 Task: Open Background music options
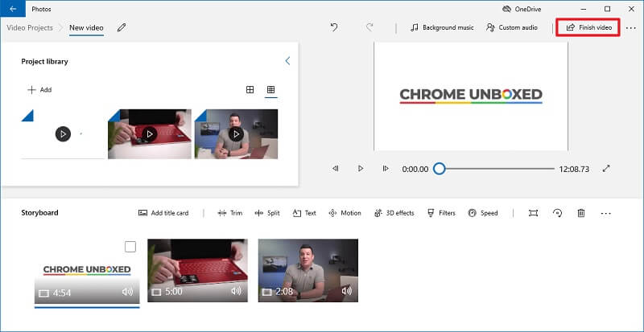[x=442, y=27]
